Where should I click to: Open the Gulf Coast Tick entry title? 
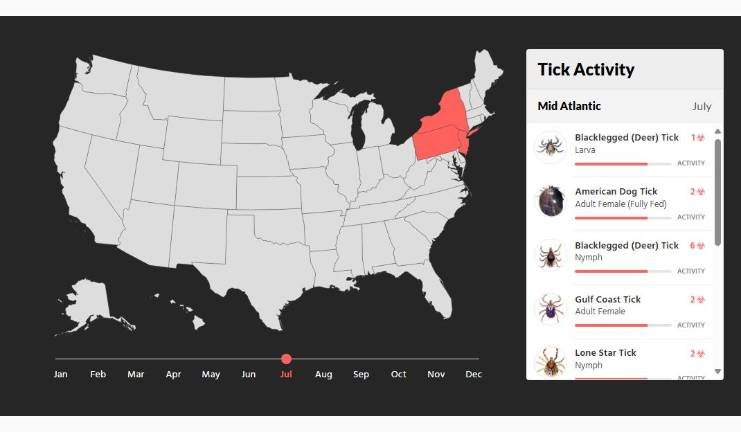pos(608,299)
